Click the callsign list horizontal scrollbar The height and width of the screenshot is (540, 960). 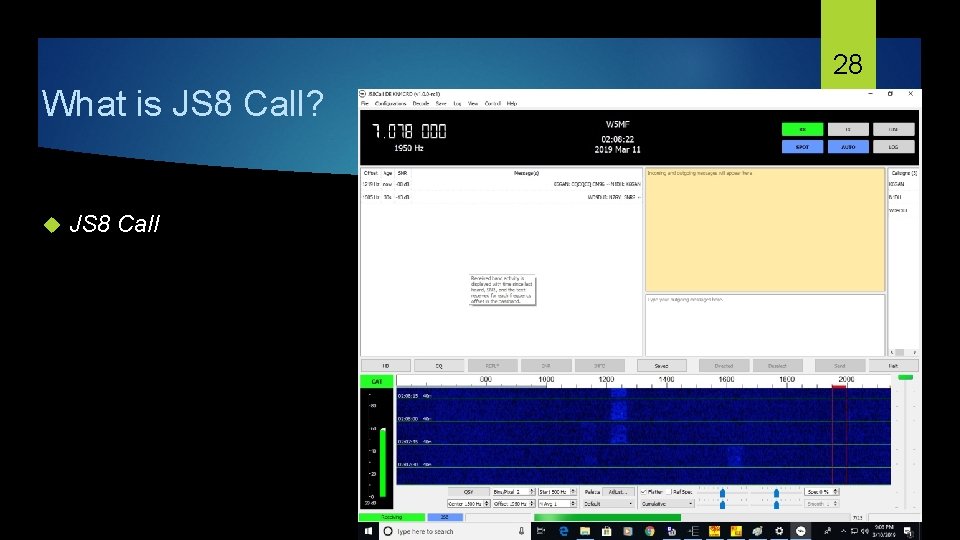903,353
